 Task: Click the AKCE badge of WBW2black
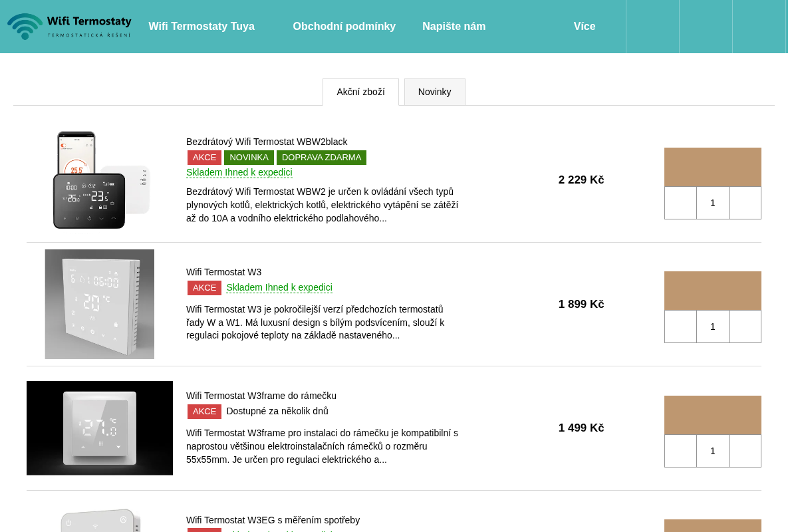click(204, 158)
